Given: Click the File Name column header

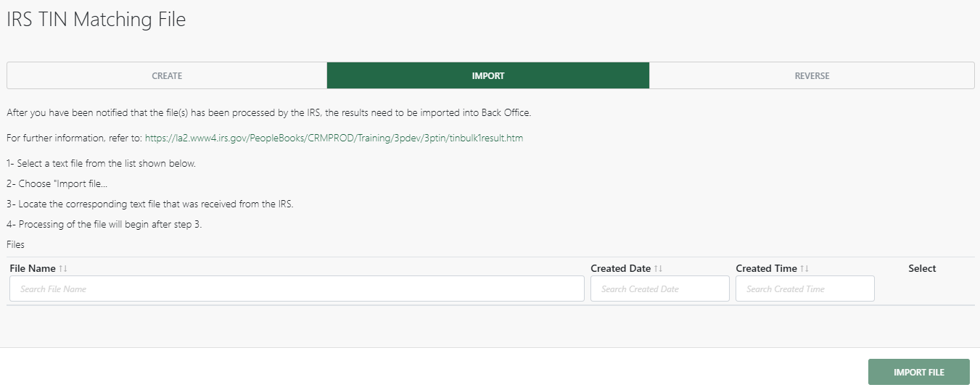Looking at the screenshot, I should [x=33, y=268].
